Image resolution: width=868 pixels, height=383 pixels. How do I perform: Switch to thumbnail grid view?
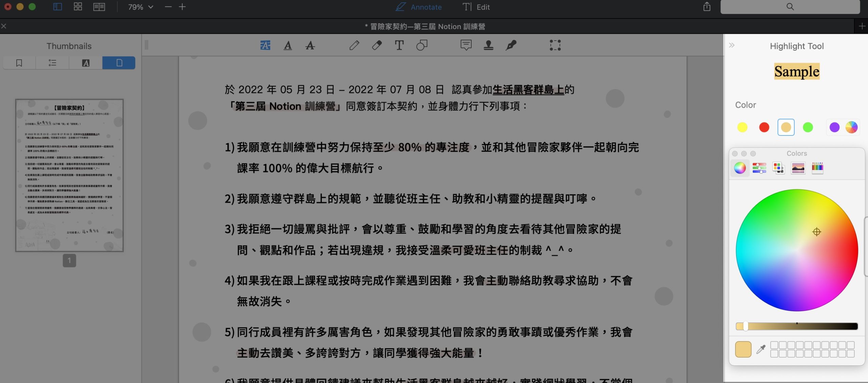click(78, 7)
